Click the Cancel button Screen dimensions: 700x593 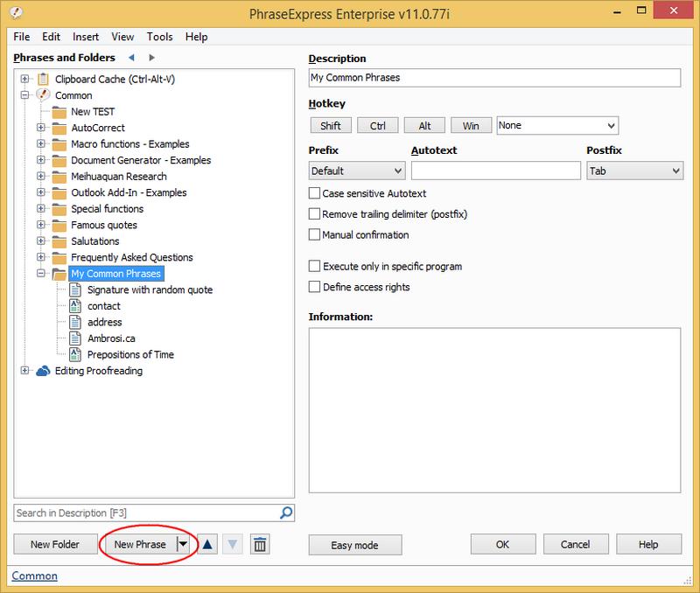[x=576, y=544]
